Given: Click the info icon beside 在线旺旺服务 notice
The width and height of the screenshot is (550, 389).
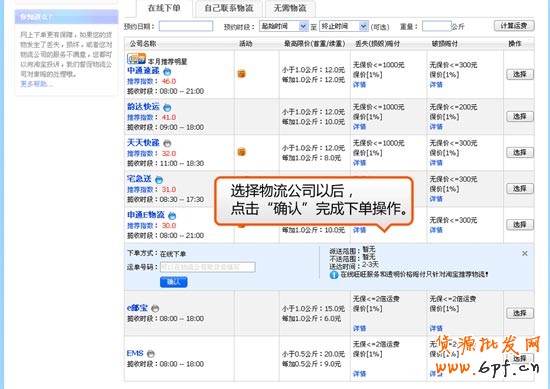Looking at the screenshot, I should tap(334, 275).
